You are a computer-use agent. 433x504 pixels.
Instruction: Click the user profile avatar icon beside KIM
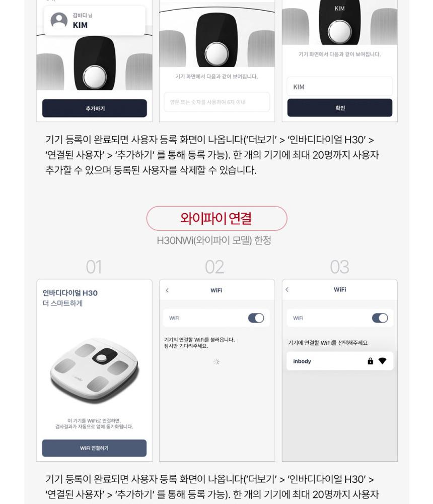click(x=59, y=20)
